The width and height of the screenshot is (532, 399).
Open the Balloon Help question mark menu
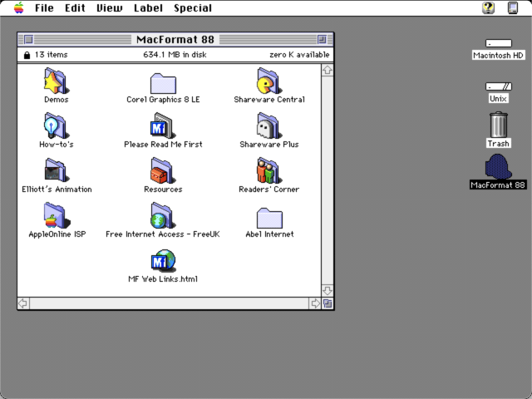[488, 7]
